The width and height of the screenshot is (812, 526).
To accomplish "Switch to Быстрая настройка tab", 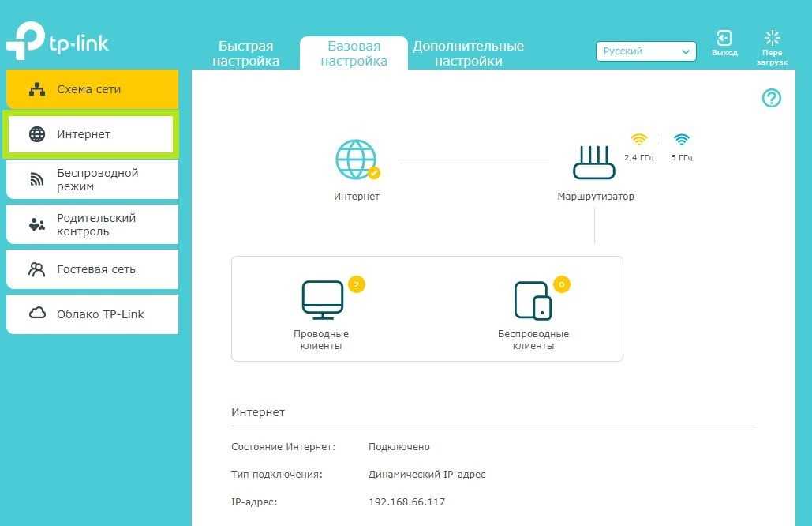I will pos(245,53).
